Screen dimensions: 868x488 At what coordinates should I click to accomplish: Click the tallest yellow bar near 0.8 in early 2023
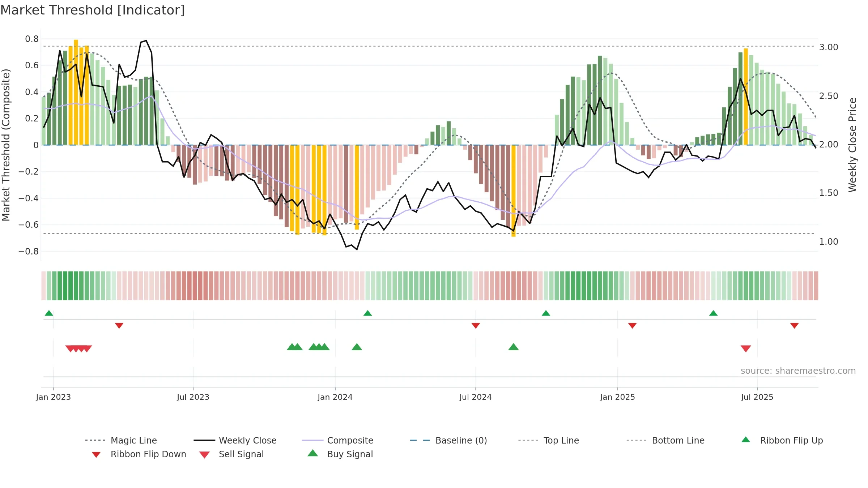(x=76, y=92)
